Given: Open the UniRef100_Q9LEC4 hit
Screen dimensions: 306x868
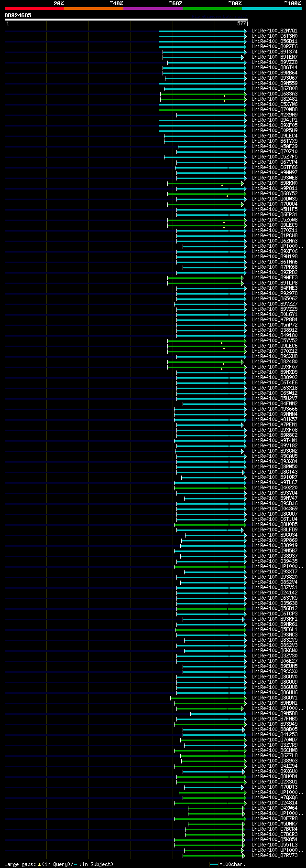Looking at the screenshot, I should click(274, 136).
